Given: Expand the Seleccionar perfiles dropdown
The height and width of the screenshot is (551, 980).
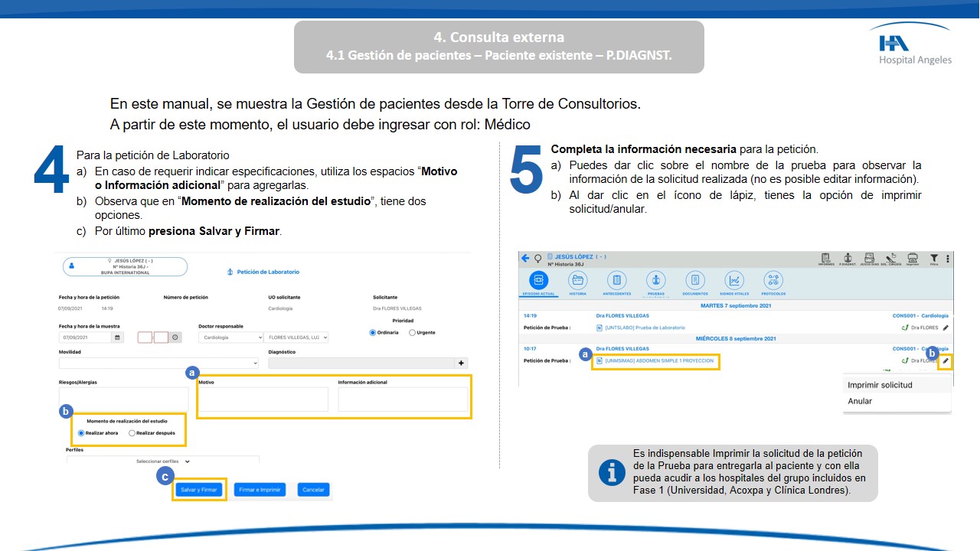Looking at the screenshot, I should pyautogui.click(x=163, y=461).
